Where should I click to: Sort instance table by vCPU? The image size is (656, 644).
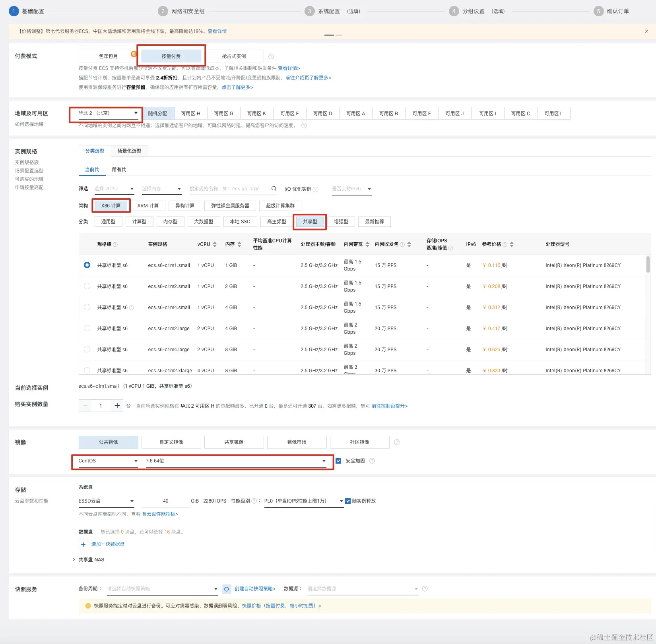pyautogui.click(x=215, y=244)
